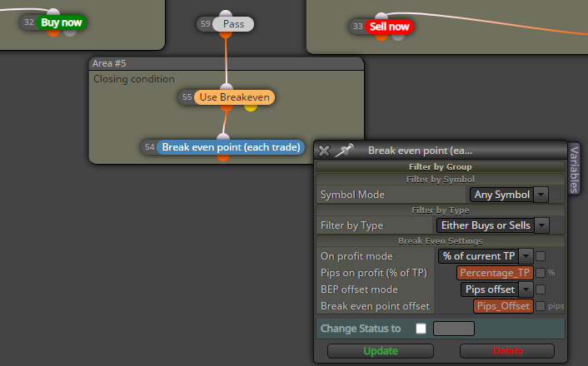Tick the checkbox beside Pips offset mode

pos(541,289)
